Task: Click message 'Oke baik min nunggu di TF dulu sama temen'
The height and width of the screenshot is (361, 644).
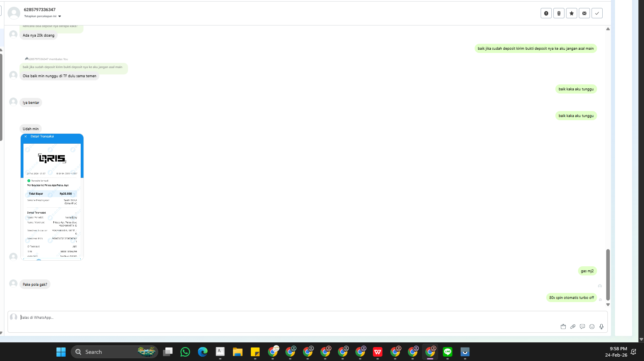Action: (60, 76)
